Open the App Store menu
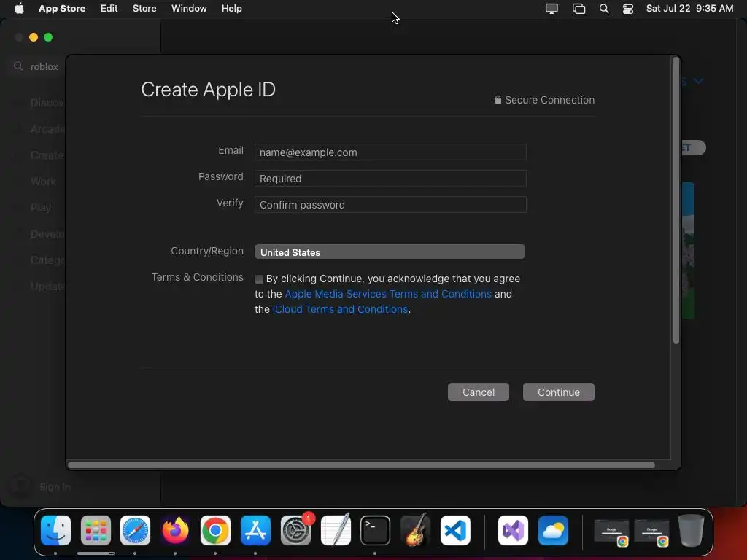The width and height of the screenshot is (747, 560). coord(62,8)
